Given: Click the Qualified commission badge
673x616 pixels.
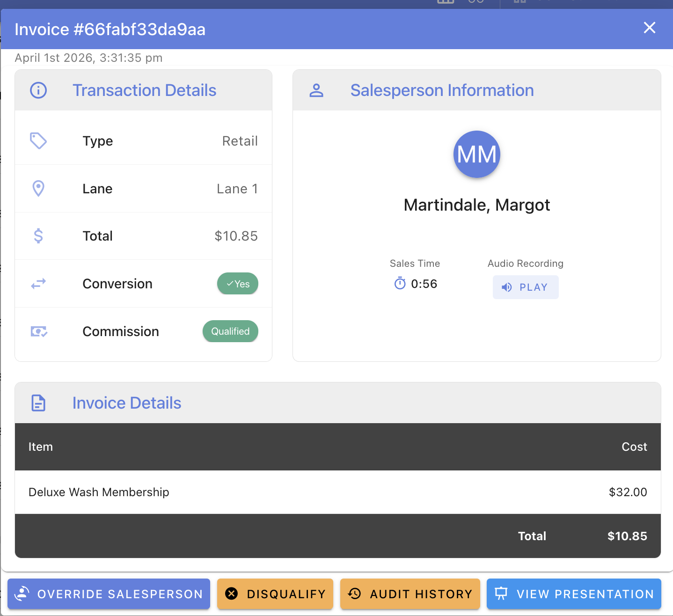Looking at the screenshot, I should pos(230,331).
